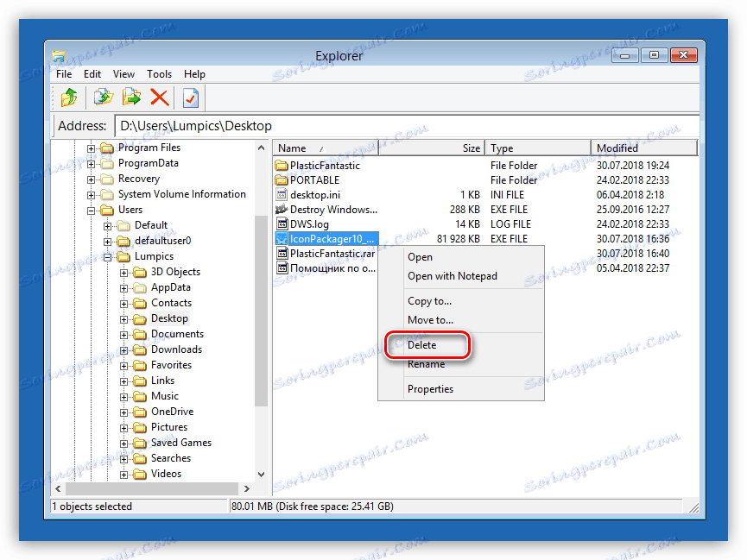Click the PlasticFantastic.rar file icon
Viewport: 747px width, 560px height.
click(282, 254)
